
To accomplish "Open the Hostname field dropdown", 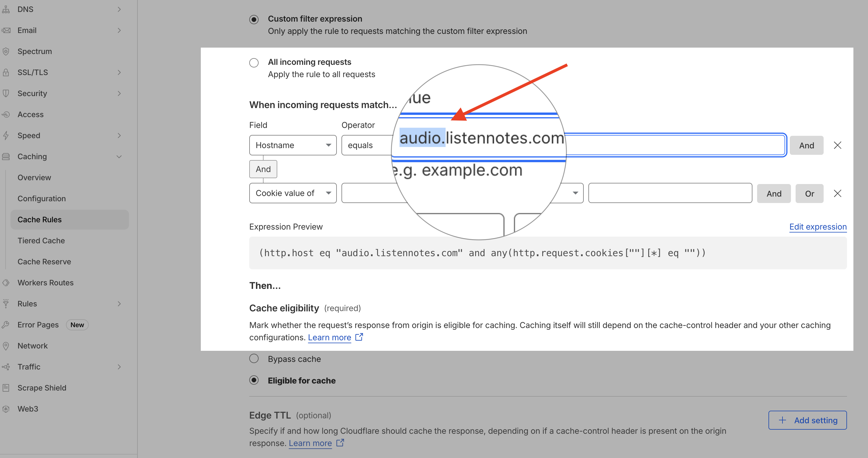I will click(x=292, y=145).
